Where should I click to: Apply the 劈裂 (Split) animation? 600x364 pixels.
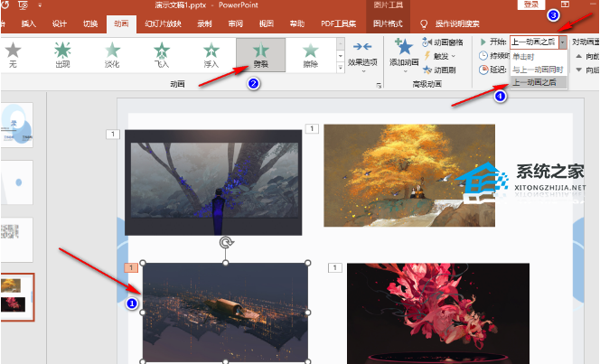click(260, 55)
